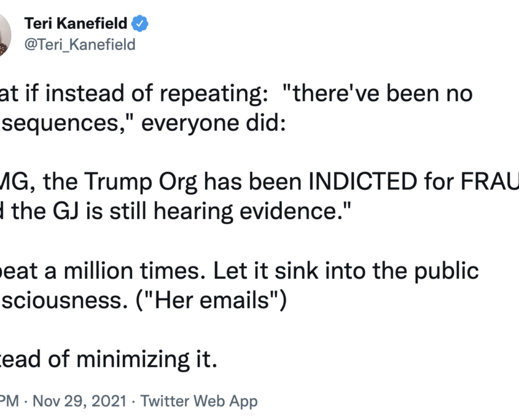Image resolution: width=519 pixels, height=420 pixels.
Task: Click the first line about "instead of repeating"
Action: (236, 93)
